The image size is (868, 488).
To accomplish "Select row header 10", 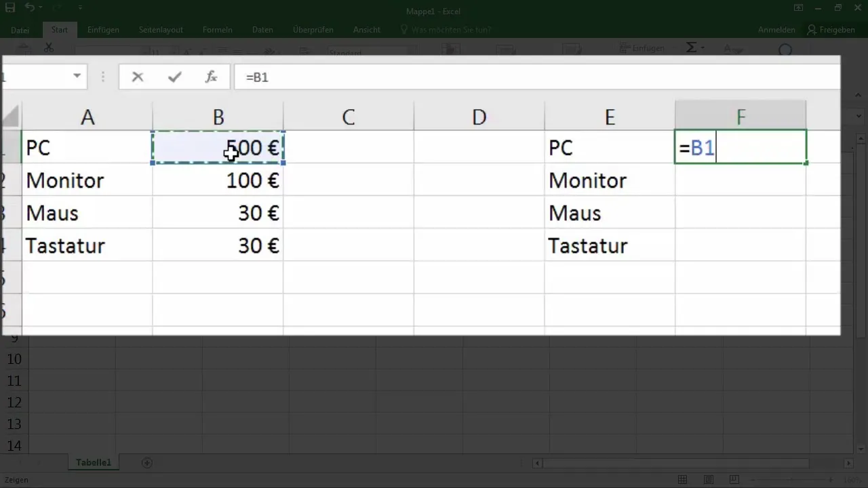I will (14, 359).
